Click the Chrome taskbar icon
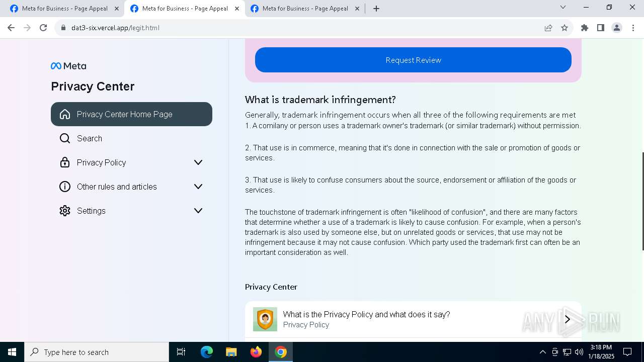This screenshot has width=644, height=362. pos(281,352)
